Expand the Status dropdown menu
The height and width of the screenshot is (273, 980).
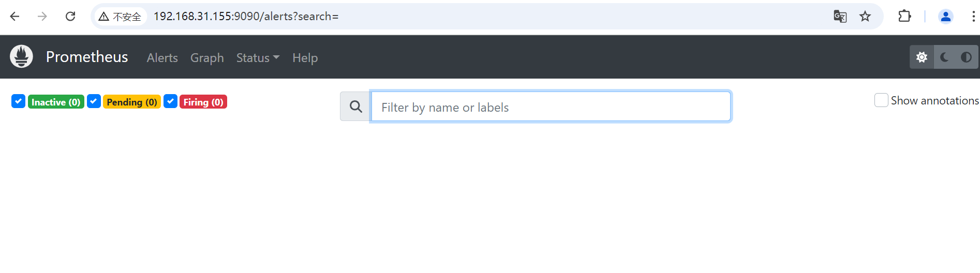[258, 58]
